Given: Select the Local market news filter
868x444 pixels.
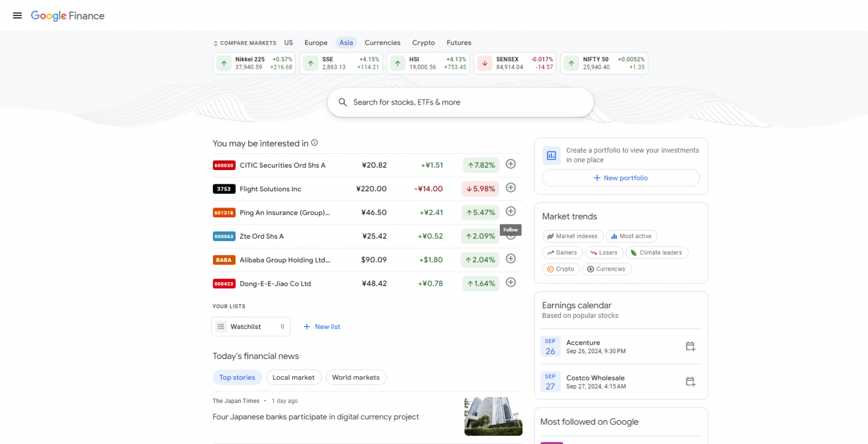Looking at the screenshot, I should click(x=293, y=378).
